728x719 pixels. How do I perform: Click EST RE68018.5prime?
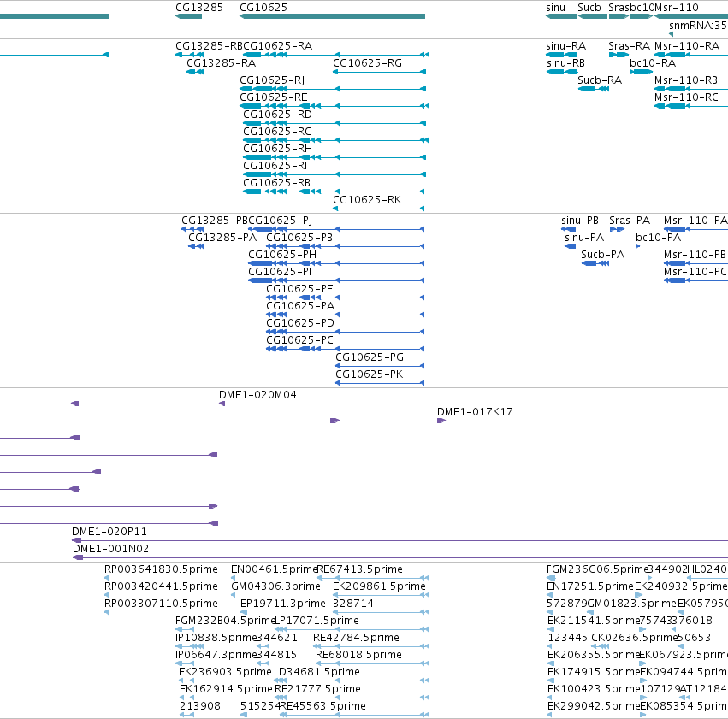[x=358, y=656]
